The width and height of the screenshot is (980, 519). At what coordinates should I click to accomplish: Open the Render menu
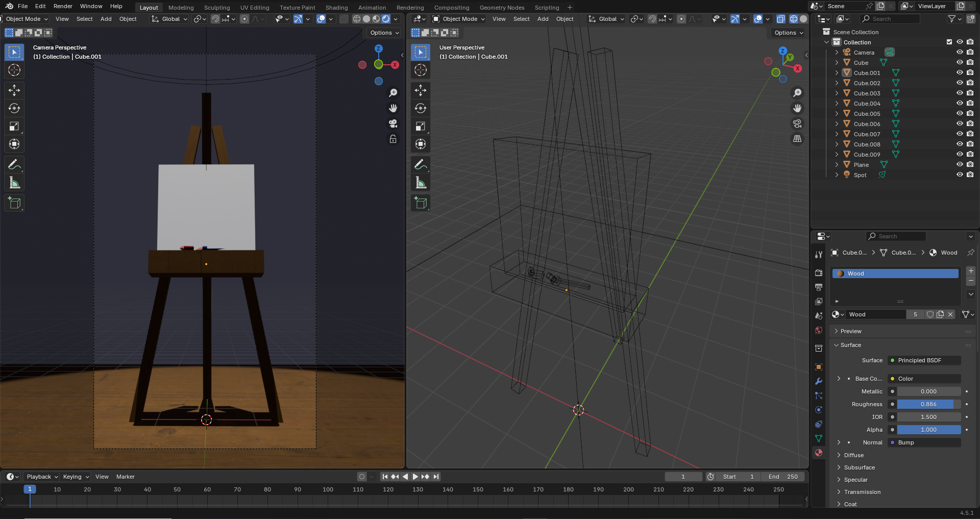click(63, 6)
